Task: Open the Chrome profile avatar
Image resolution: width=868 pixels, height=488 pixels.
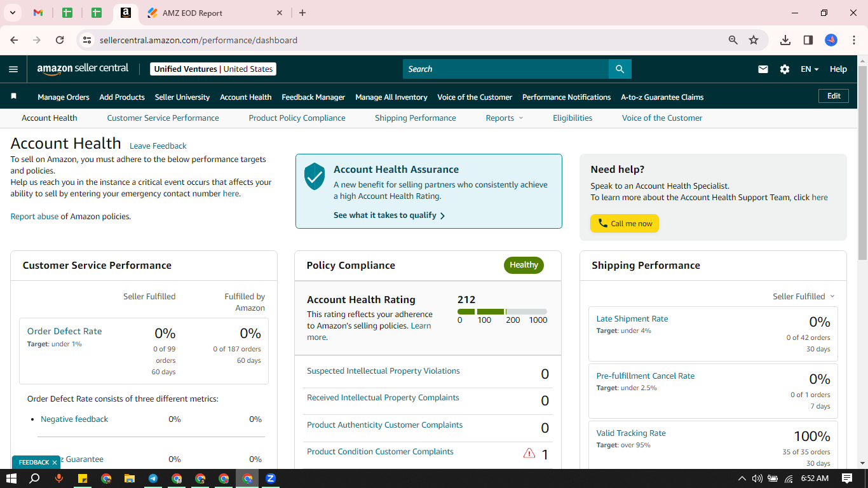Action: [831, 40]
